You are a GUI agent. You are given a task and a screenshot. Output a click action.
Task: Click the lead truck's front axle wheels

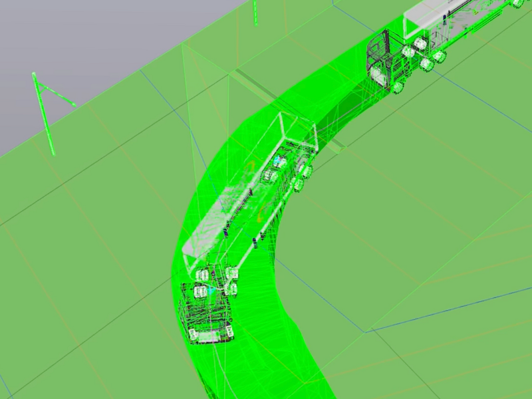(x=199, y=291)
